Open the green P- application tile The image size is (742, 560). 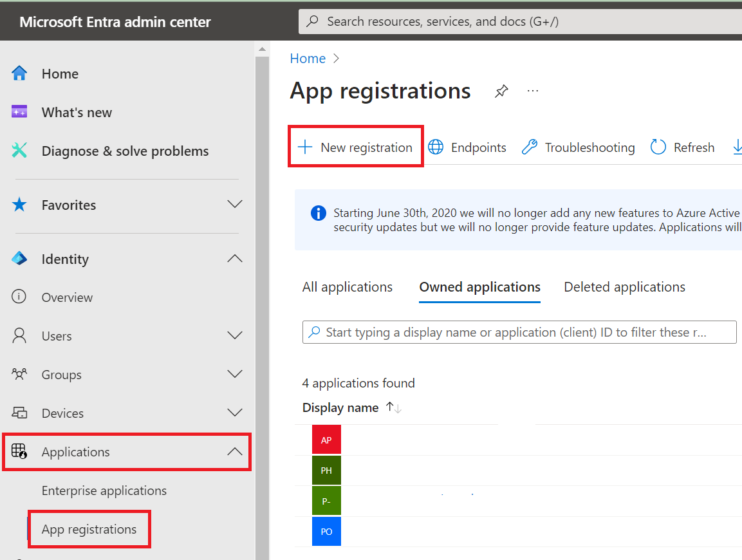click(326, 501)
